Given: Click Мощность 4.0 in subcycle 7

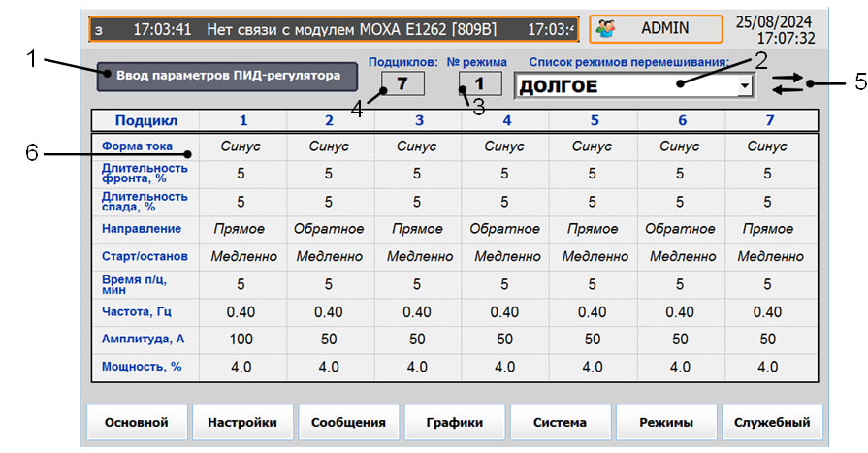Looking at the screenshot, I should pyautogui.click(x=768, y=368).
